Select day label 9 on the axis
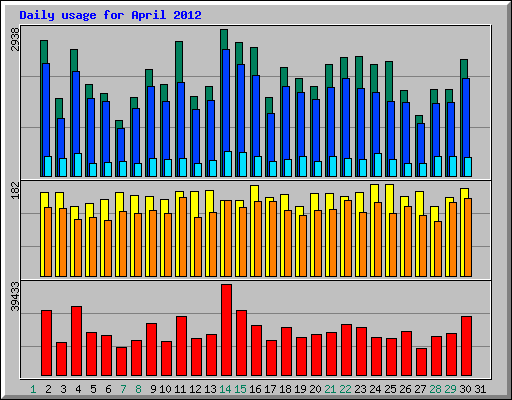Image resolution: width=512 pixels, height=400 pixels. coord(153,389)
